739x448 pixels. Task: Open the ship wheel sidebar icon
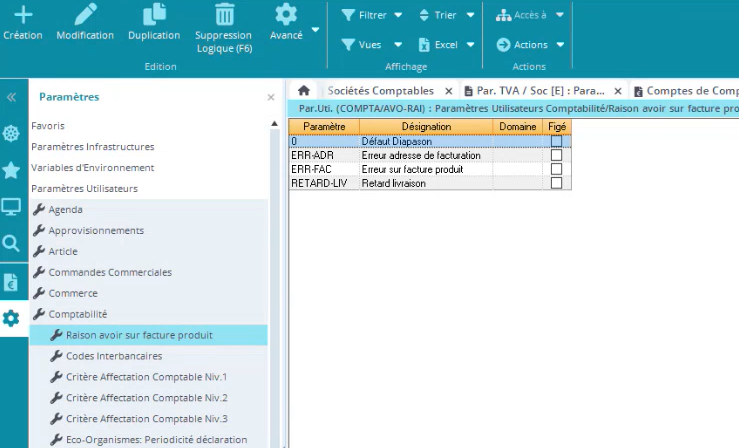11,134
